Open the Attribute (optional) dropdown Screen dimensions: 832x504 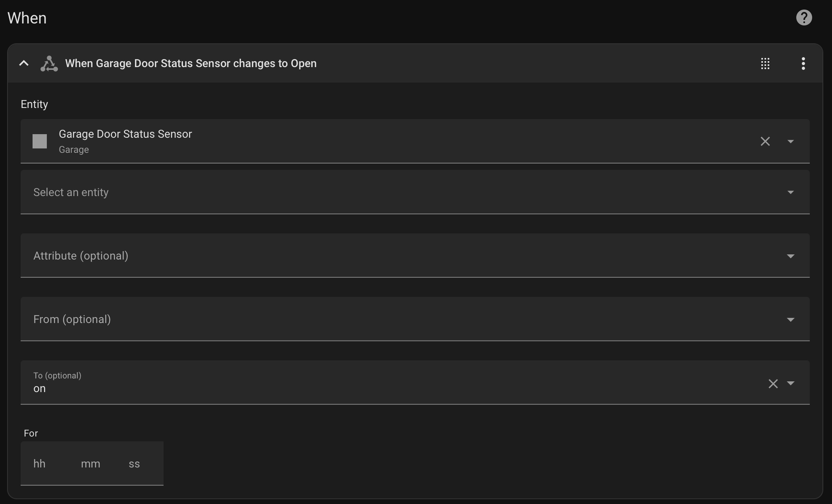pyautogui.click(x=790, y=256)
